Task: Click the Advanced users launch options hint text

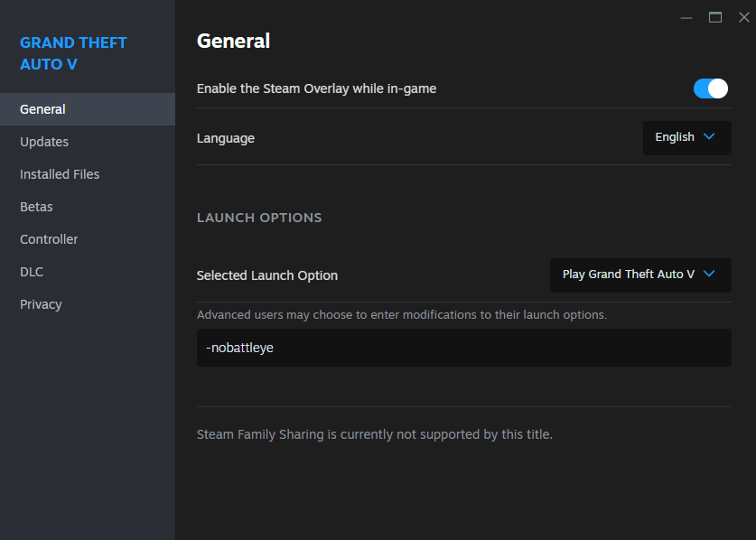Action: click(x=402, y=315)
